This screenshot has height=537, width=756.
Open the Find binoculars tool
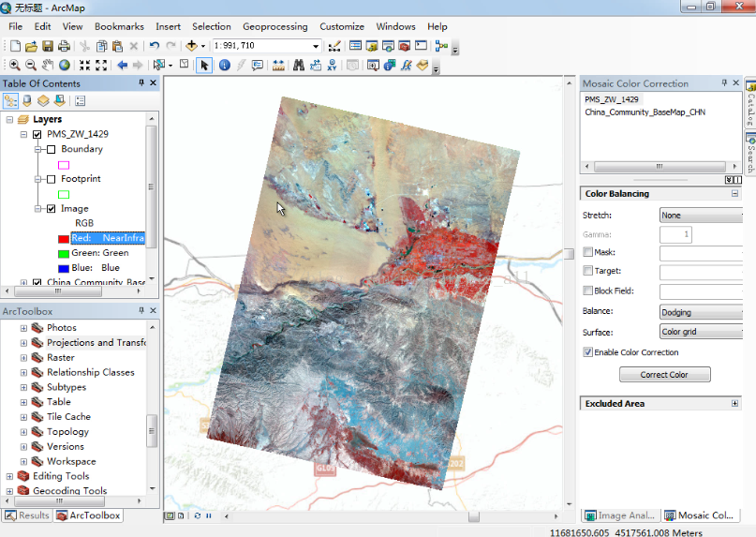299,65
